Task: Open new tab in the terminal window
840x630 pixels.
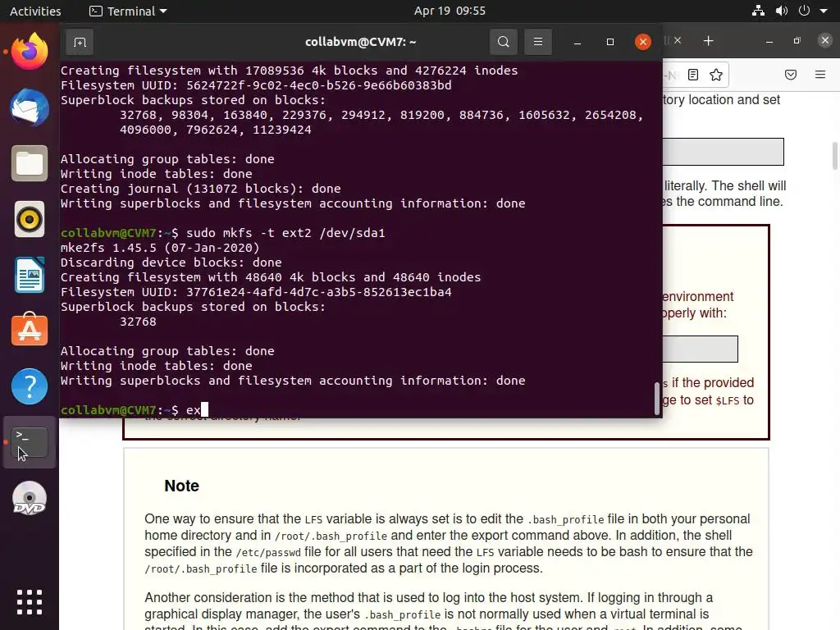Action: coord(80,42)
